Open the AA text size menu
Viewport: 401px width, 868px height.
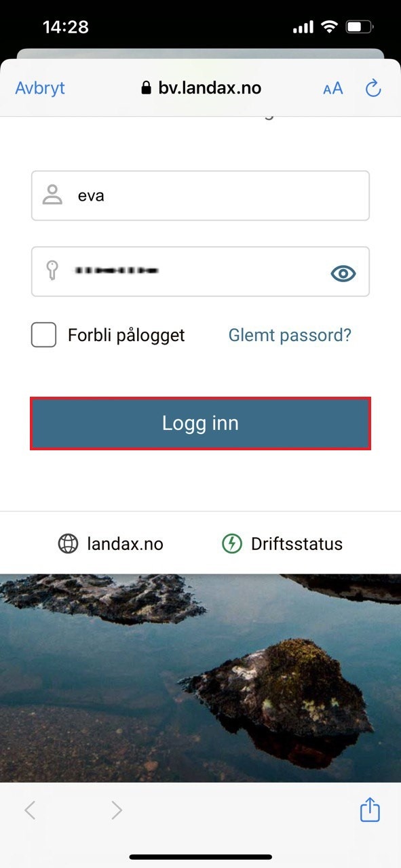332,89
